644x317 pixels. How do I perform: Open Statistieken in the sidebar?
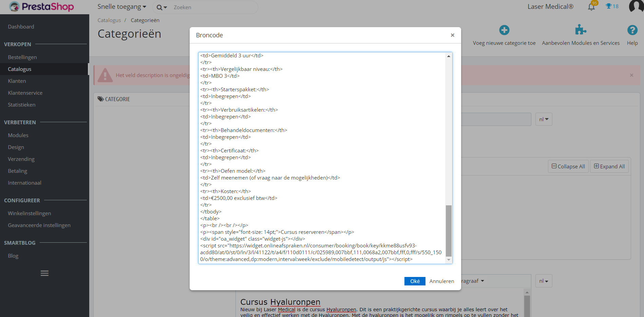21,105
